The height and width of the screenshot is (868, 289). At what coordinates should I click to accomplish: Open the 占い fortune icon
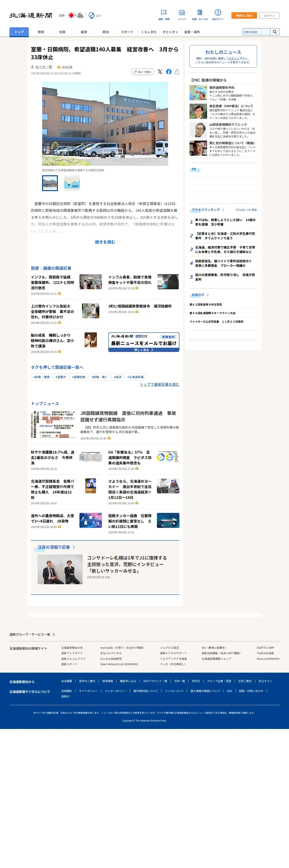[x=92, y=16]
